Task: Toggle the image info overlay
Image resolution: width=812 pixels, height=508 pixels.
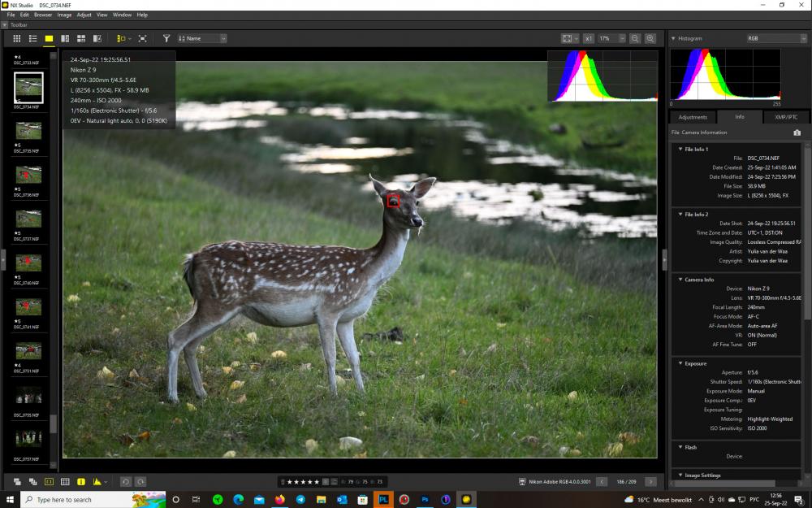Action: [80, 481]
